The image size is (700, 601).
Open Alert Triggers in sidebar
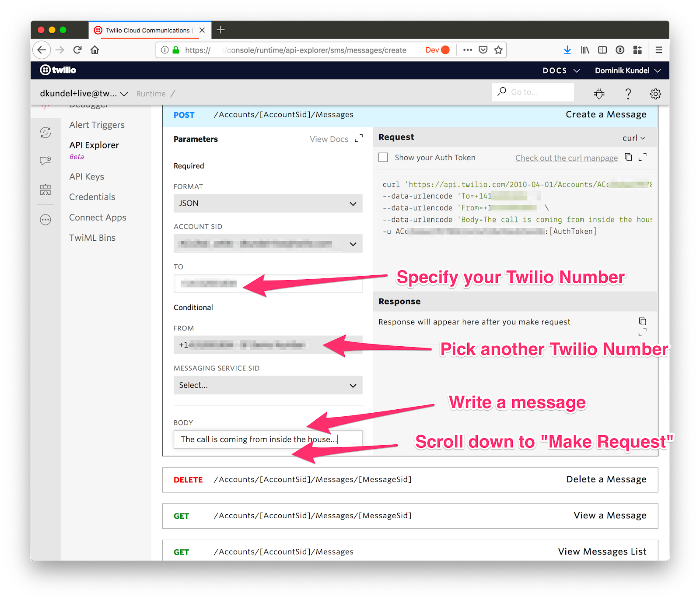(x=97, y=125)
